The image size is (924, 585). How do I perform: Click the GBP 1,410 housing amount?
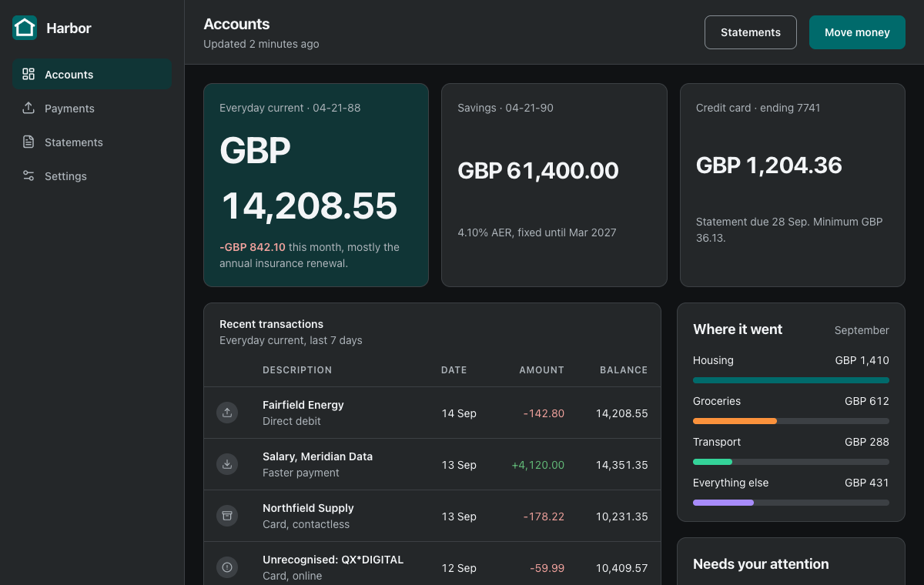pos(862,360)
